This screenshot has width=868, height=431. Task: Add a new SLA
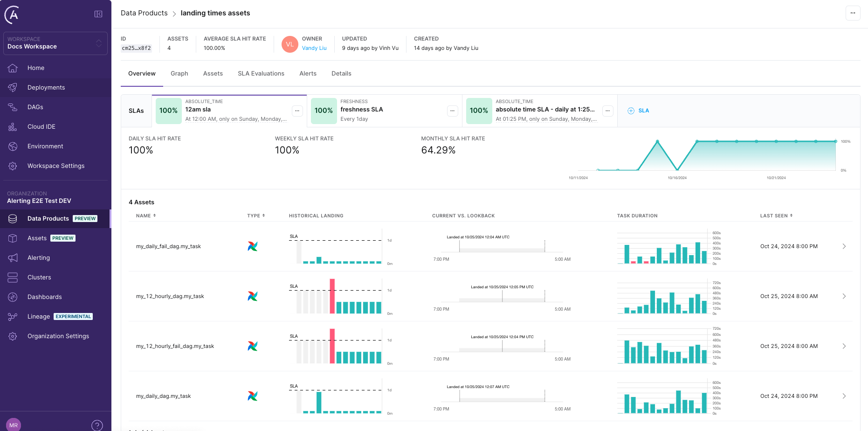coord(638,111)
